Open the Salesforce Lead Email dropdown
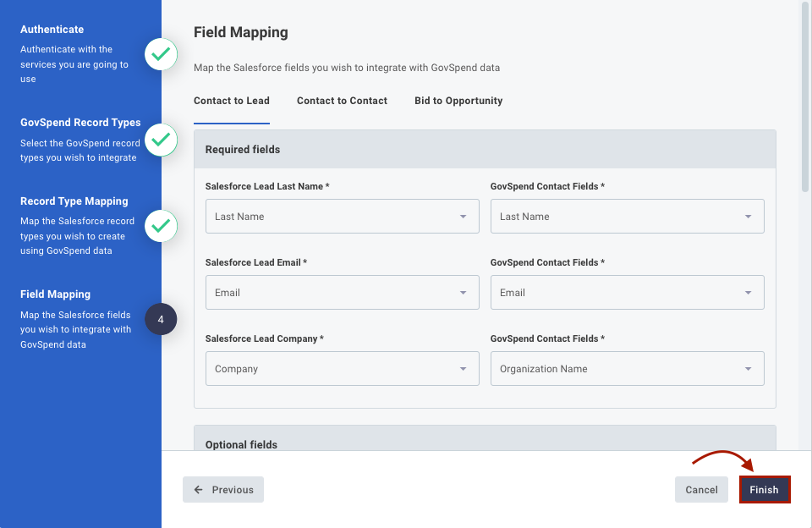This screenshot has width=812, height=528. (x=343, y=292)
